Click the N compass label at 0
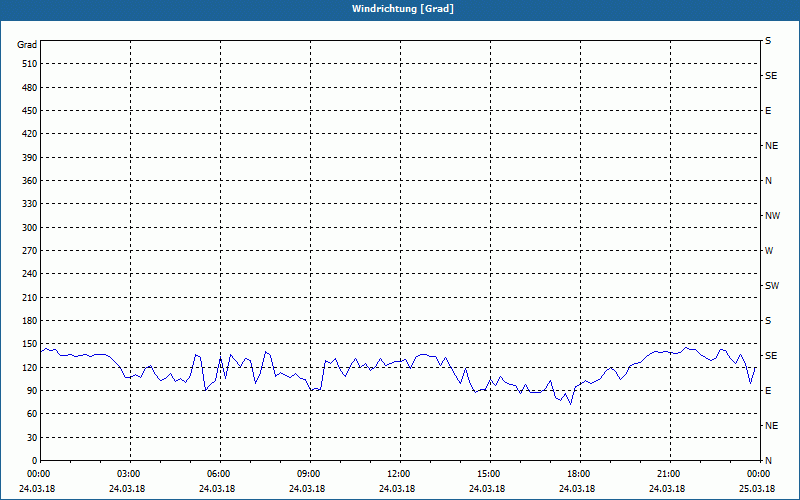Viewport: 800px width, 500px height. pos(768,460)
